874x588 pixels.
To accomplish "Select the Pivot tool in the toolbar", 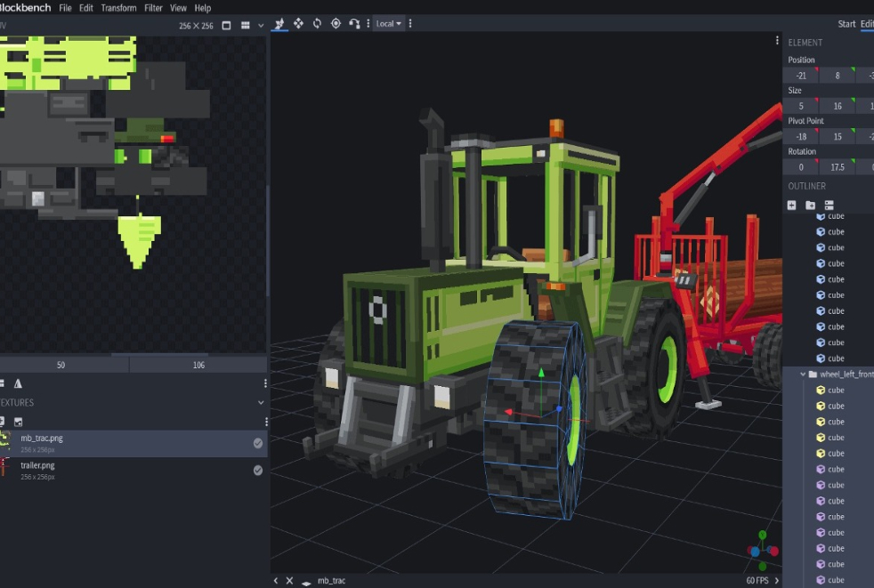I will click(336, 23).
